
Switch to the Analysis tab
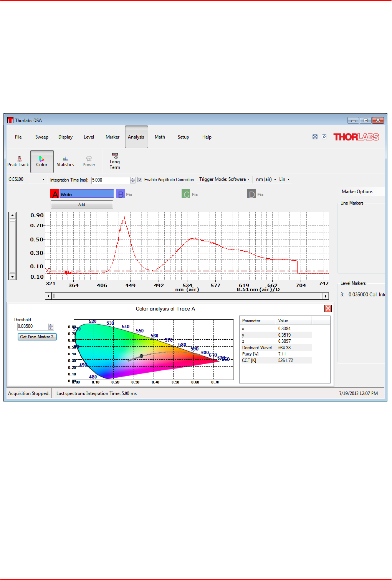(136, 137)
